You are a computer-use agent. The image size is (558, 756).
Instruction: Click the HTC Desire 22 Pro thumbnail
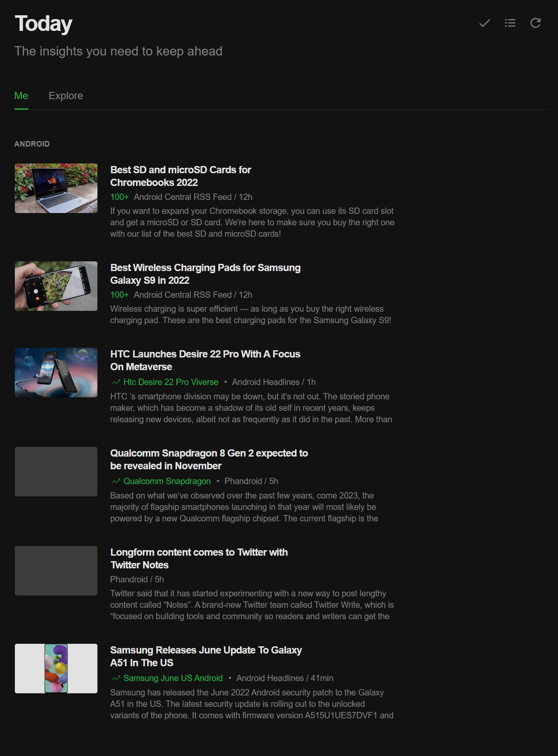coord(56,372)
